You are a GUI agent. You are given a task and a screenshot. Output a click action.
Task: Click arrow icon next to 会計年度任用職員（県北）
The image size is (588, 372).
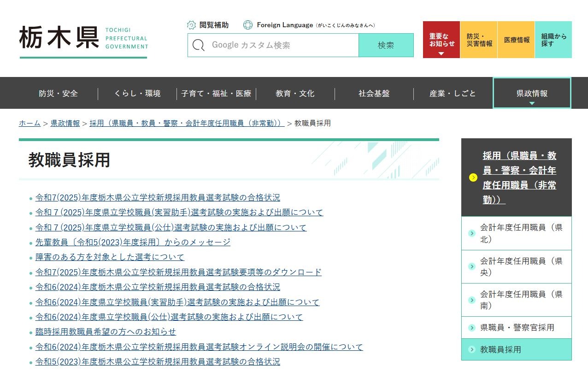(471, 233)
